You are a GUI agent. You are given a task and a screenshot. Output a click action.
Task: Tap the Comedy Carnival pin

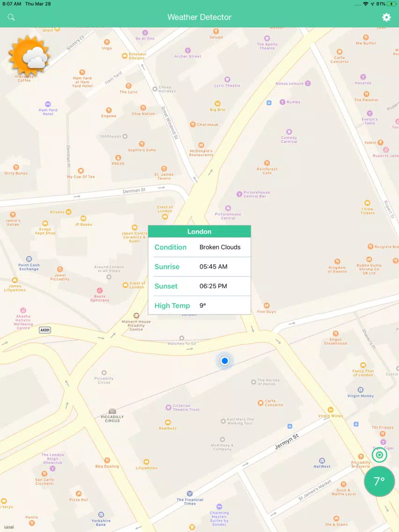click(289, 132)
